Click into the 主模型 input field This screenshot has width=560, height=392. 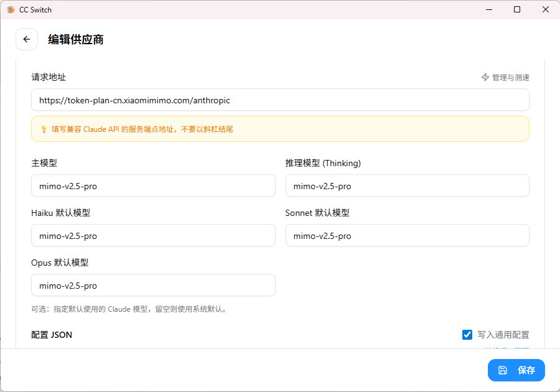(153, 185)
